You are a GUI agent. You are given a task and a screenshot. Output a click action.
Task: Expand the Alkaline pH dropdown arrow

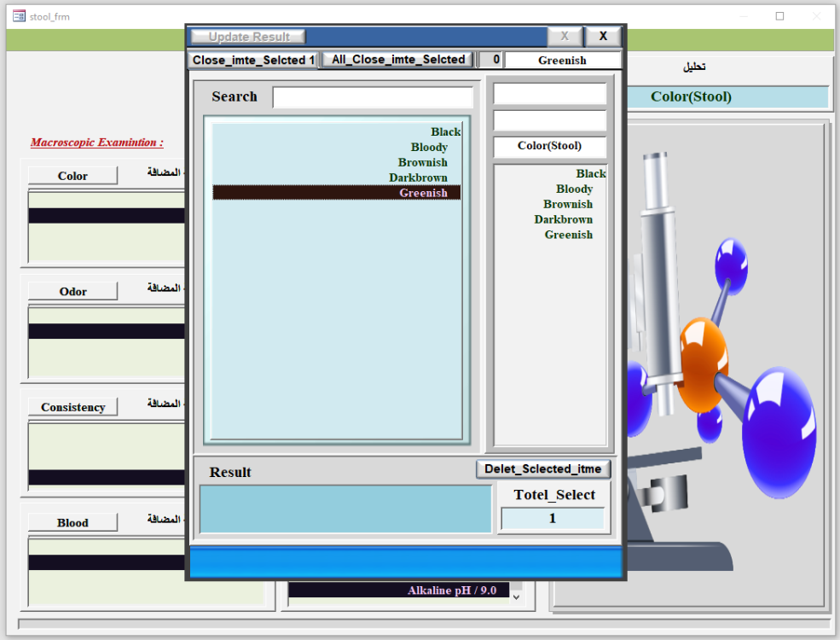coord(515,597)
